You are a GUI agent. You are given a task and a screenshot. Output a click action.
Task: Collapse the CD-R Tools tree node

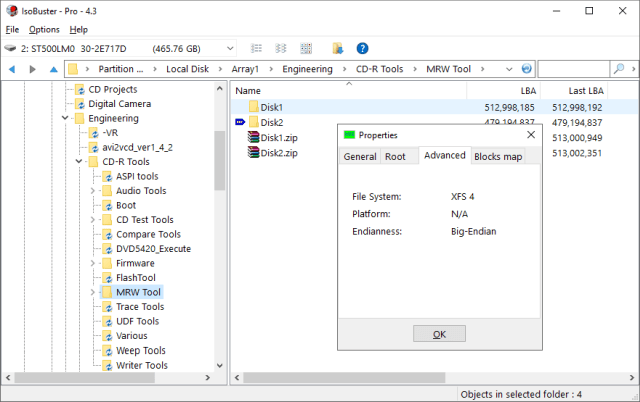(x=79, y=162)
